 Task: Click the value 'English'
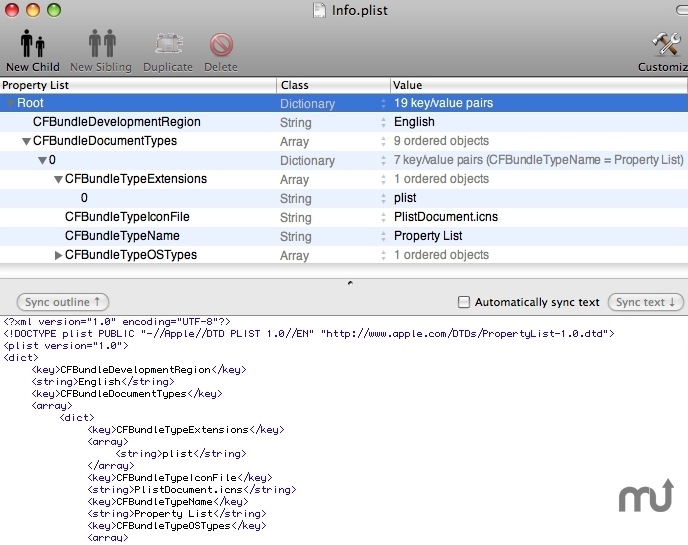(414, 122)
